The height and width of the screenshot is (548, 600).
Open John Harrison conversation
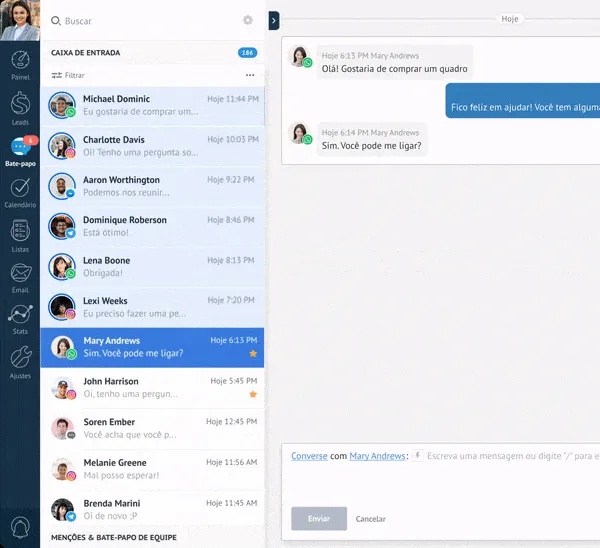coord(152,388)
